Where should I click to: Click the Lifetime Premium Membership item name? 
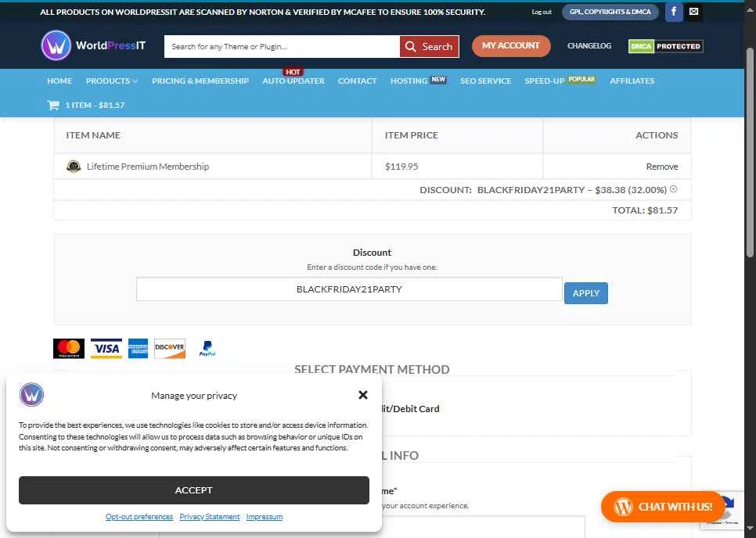click(148, 166)
